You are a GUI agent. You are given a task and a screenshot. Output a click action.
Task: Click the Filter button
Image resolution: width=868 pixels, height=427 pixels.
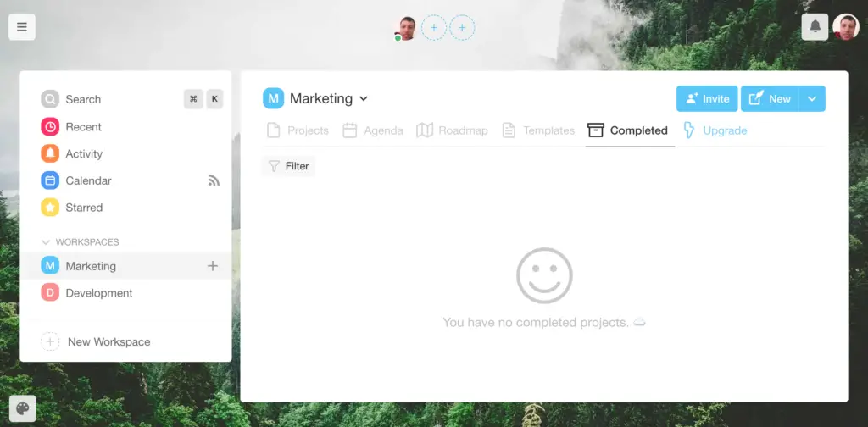(x=288, y=166)
